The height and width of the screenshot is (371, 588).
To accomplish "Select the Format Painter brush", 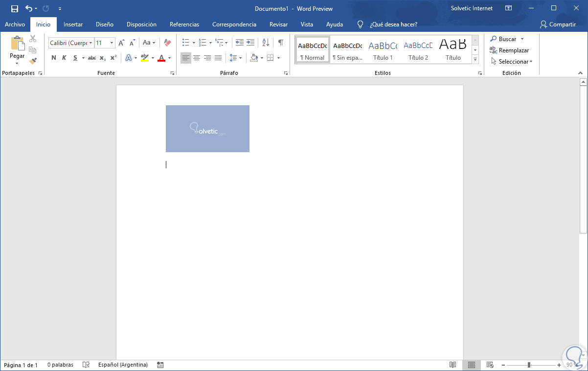I will pos(33,61).
